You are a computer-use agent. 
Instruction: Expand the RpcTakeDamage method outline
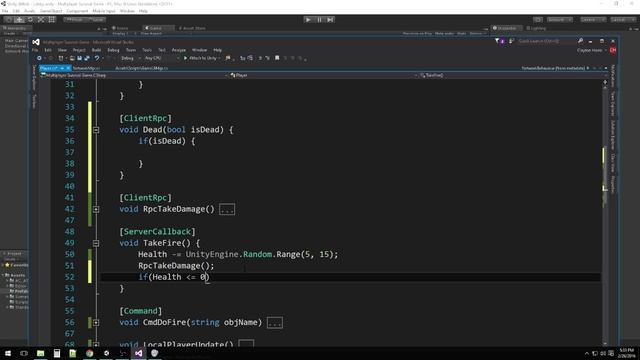[96, 209]
